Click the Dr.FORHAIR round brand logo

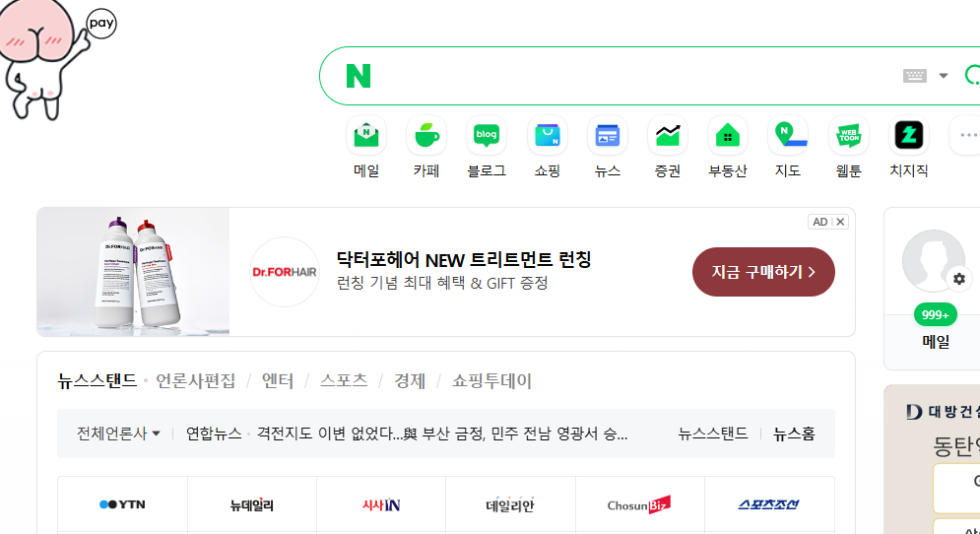285,272
